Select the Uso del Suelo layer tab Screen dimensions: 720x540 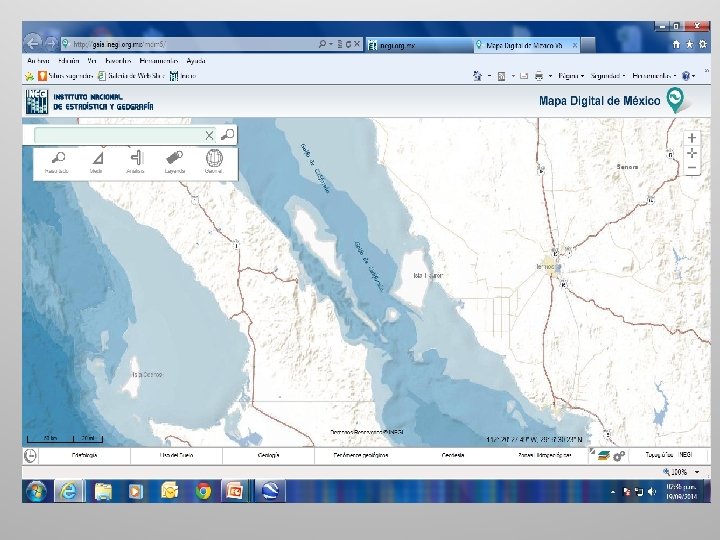tap(177, 456)
